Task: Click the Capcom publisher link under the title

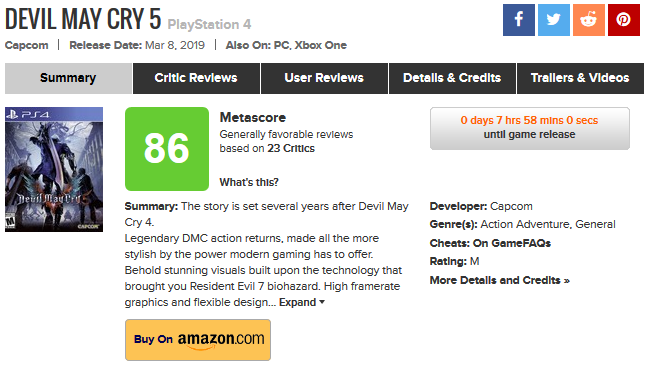Action: coord(27,45)
